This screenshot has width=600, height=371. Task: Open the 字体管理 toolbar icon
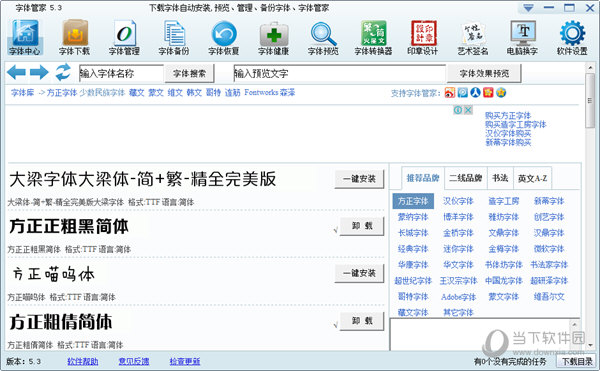(124, 37)
